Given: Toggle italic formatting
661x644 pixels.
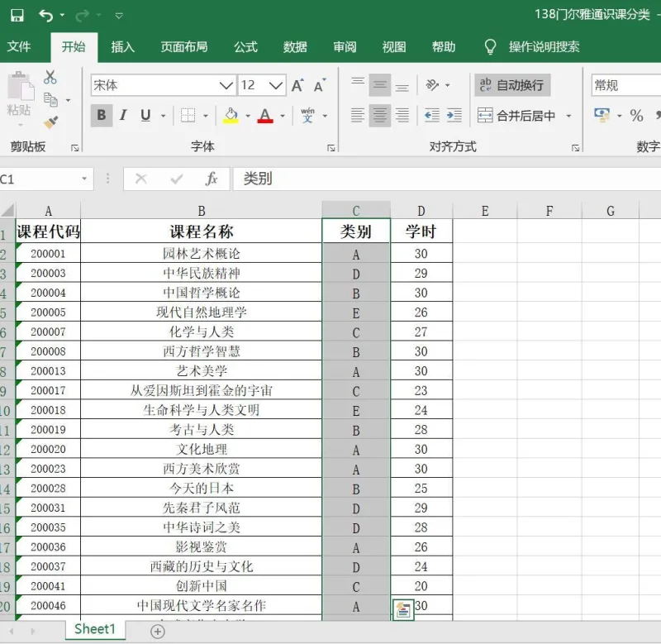Looking at the screenshot, I should pos(123,115).
